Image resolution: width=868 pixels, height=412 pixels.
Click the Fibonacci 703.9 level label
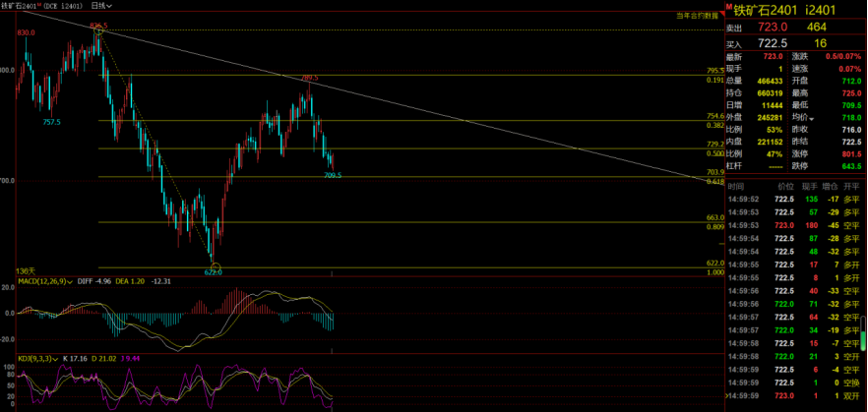(715, 172)
